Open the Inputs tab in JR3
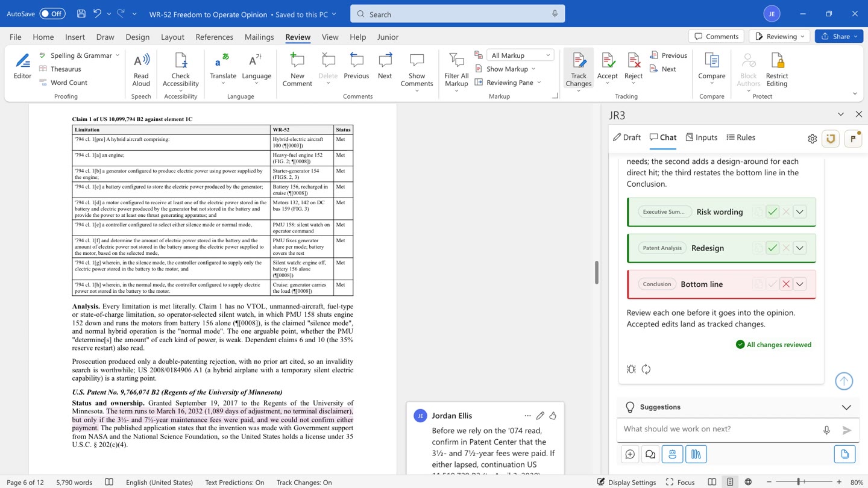 pos(702,137)
